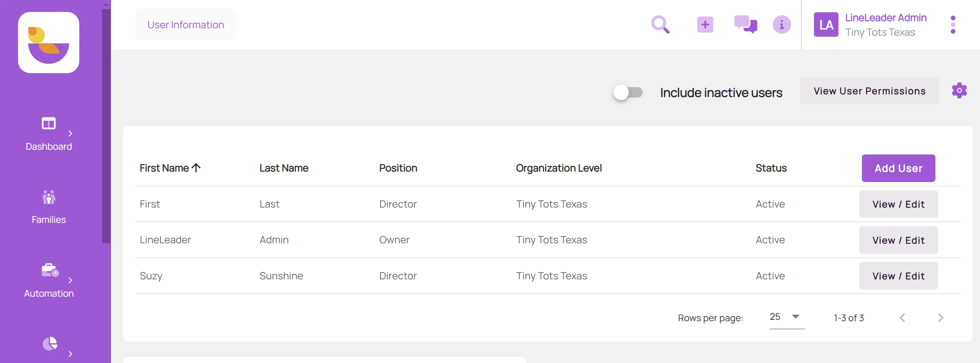Screen dimensions: 980x363
Task: Click the Add User button
Action: click(898, 168)
